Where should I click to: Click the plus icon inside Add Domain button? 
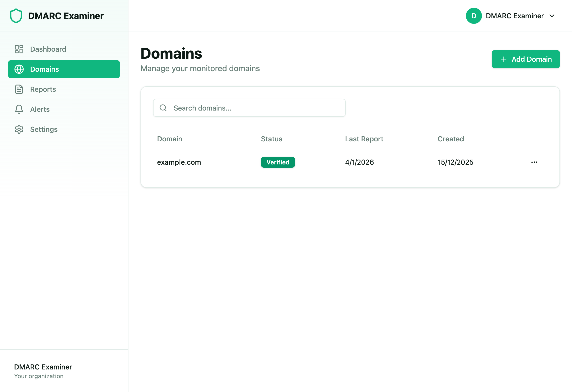pos(503,59)
